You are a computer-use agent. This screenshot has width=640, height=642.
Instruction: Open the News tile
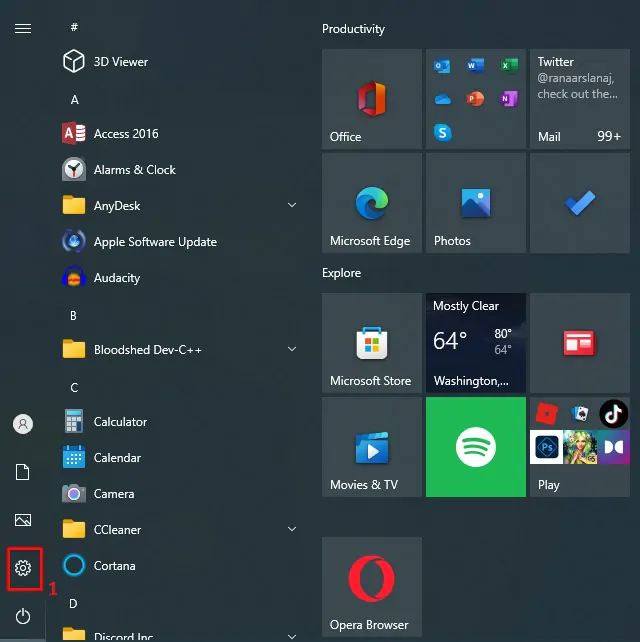[580, 343]
